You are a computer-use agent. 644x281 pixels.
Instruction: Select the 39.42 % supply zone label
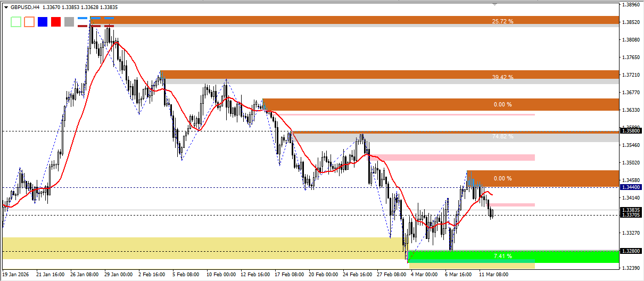coord(503,77)
